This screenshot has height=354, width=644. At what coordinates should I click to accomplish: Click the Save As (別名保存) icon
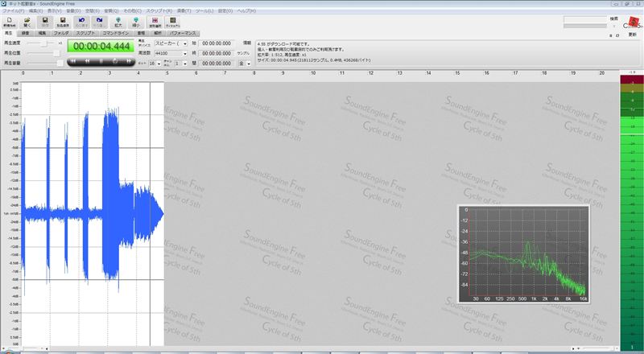63,22
